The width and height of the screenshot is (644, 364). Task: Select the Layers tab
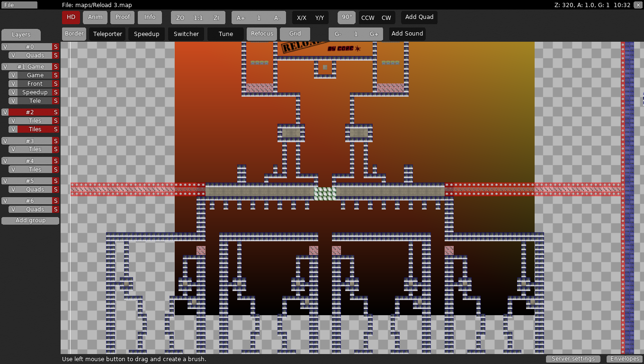point(21,35)
